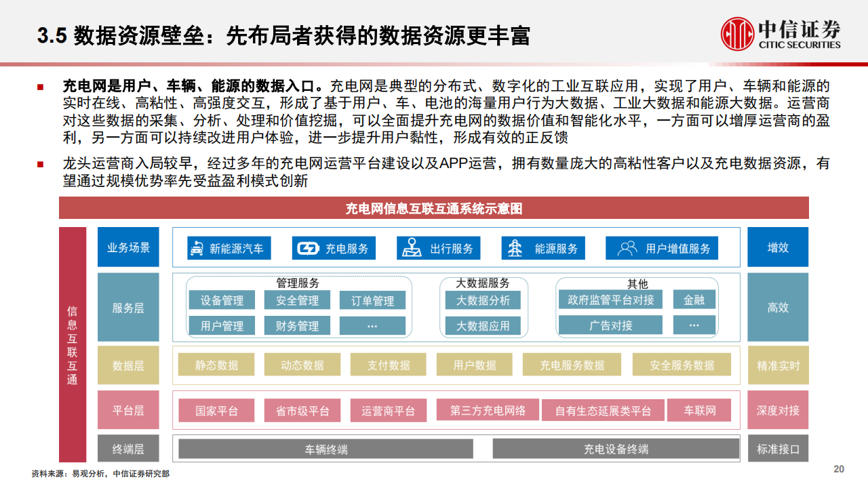Click the 国家平台 box
Screen dimensions: 868x488
(x=216, y=411)
